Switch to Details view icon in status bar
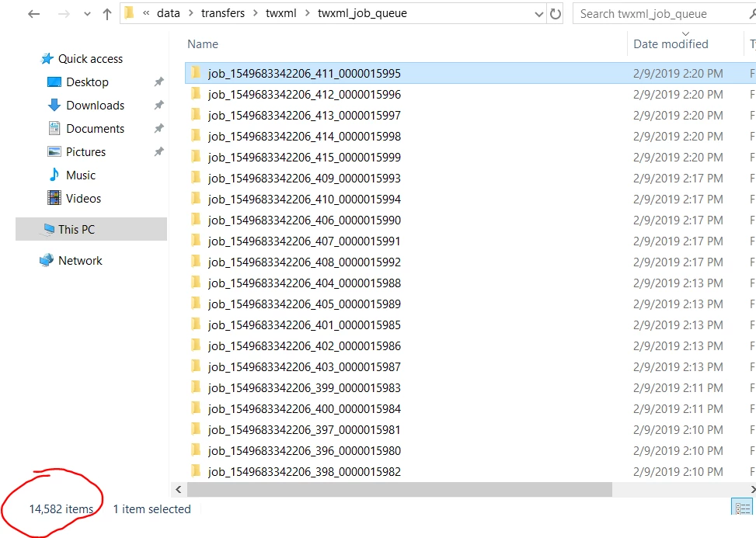This screenshot has width=756, height=538. coord(742,507)
